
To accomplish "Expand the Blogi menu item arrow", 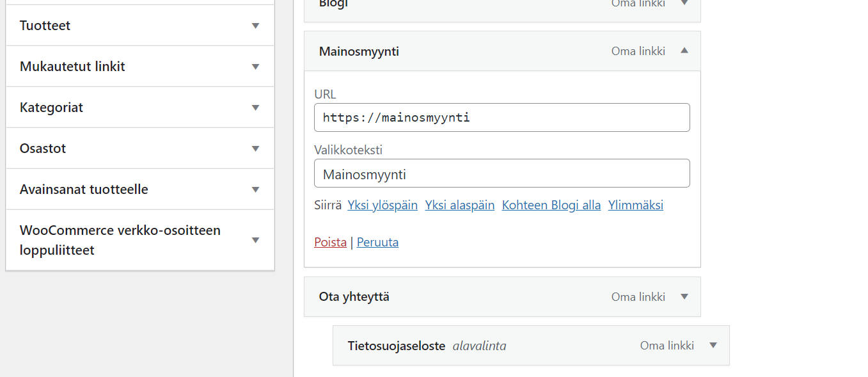I will pyautogui.click(x=684, y=3).
